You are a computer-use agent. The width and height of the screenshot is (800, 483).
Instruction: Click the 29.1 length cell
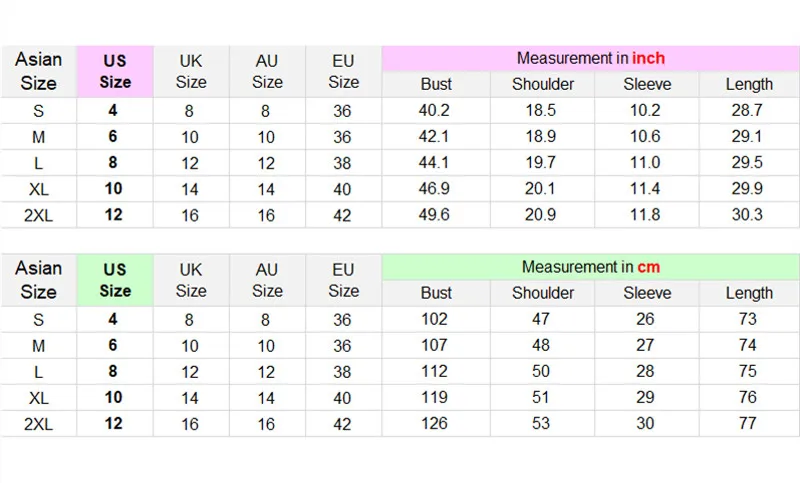click(749, 137)
